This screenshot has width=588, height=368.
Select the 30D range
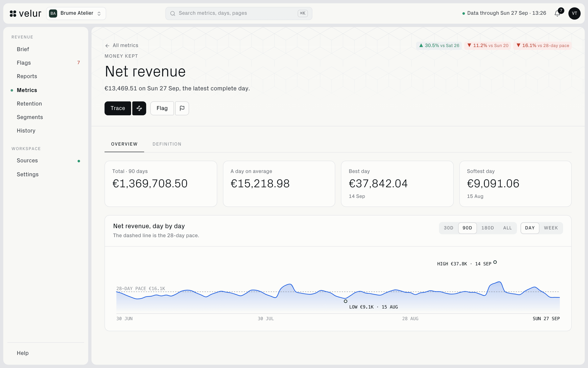coord(449,228)
